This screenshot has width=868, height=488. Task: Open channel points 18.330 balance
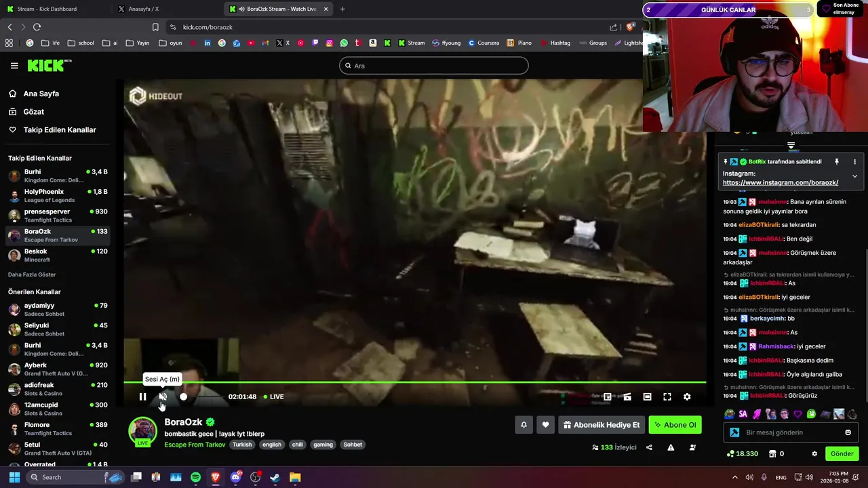tap(742, 453)
